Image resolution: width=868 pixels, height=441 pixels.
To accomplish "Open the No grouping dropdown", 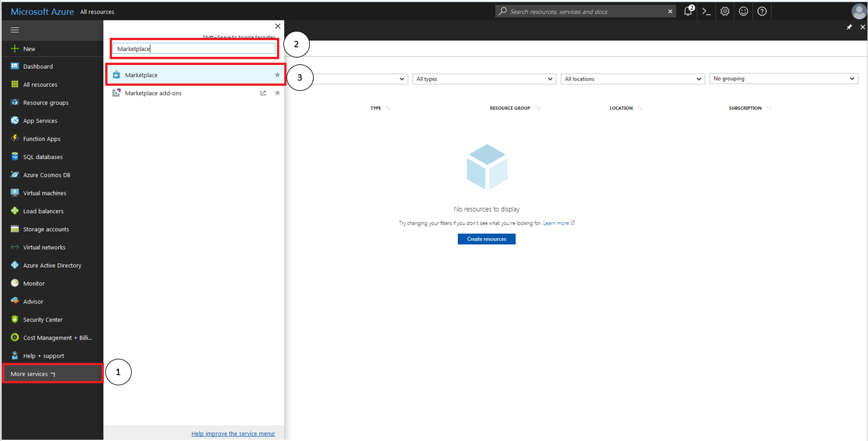I will pyautogui.click(x=783, y=79).
